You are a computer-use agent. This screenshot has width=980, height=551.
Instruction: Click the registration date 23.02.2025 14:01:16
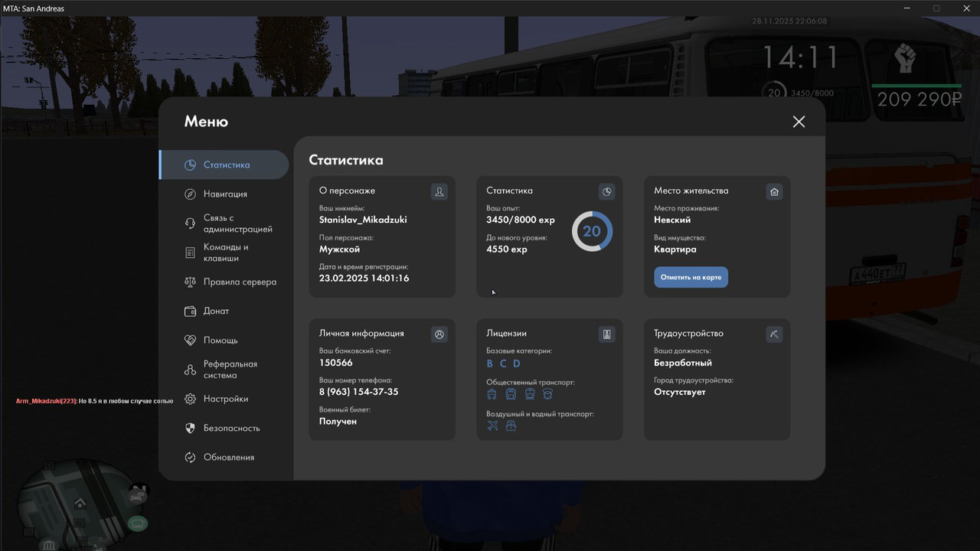coord(364,279)
